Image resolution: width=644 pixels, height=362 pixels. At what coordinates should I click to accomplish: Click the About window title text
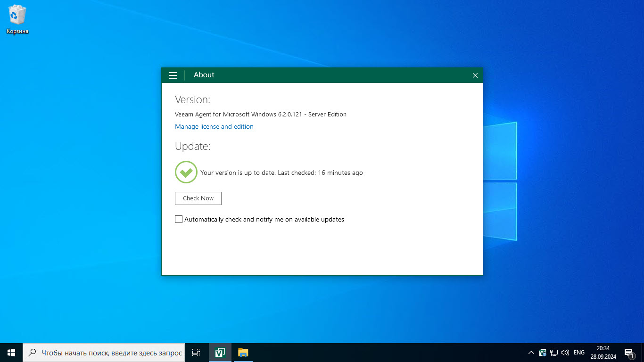204,75
